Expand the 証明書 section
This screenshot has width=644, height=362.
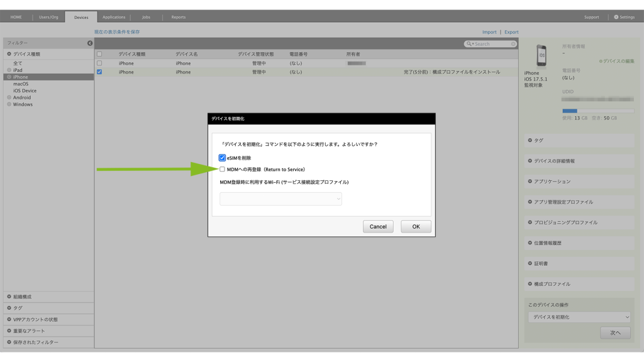[579, 263]
